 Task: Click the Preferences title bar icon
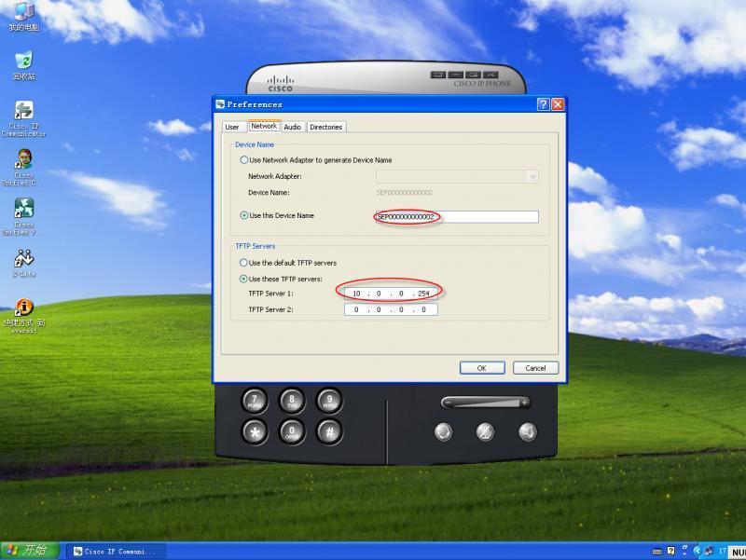pyautogui.click(x=220, y=104)
